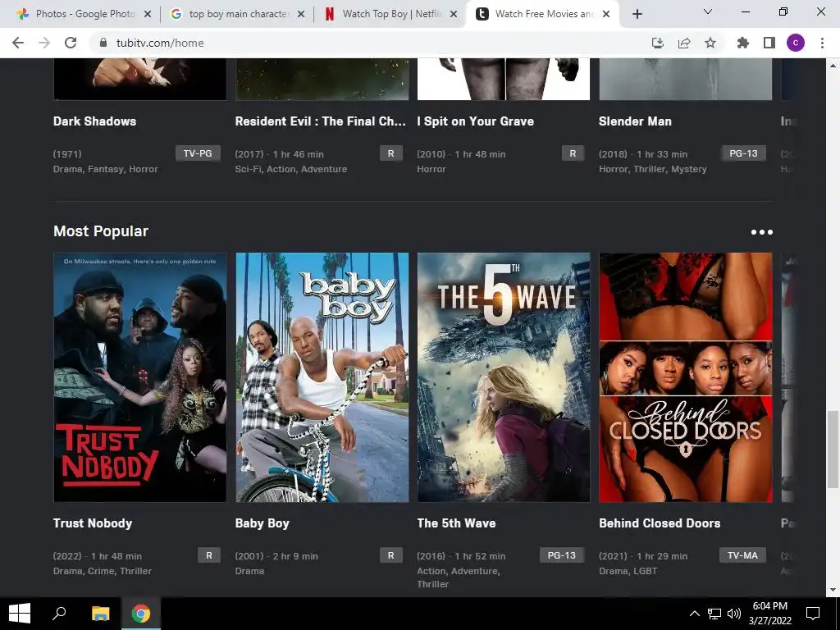
Task: Click 'Drama, Crime, Thriller' genre text
Action: 103,571
